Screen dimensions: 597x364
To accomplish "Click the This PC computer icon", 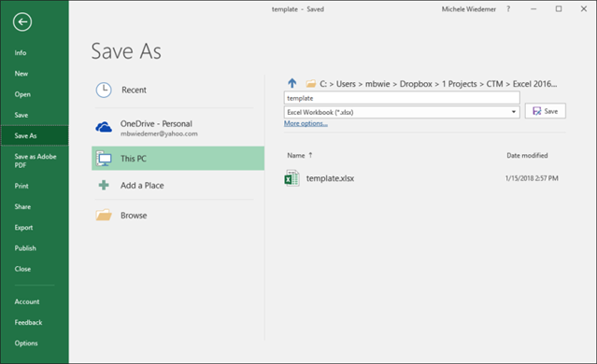I will [x=104, y=159].
